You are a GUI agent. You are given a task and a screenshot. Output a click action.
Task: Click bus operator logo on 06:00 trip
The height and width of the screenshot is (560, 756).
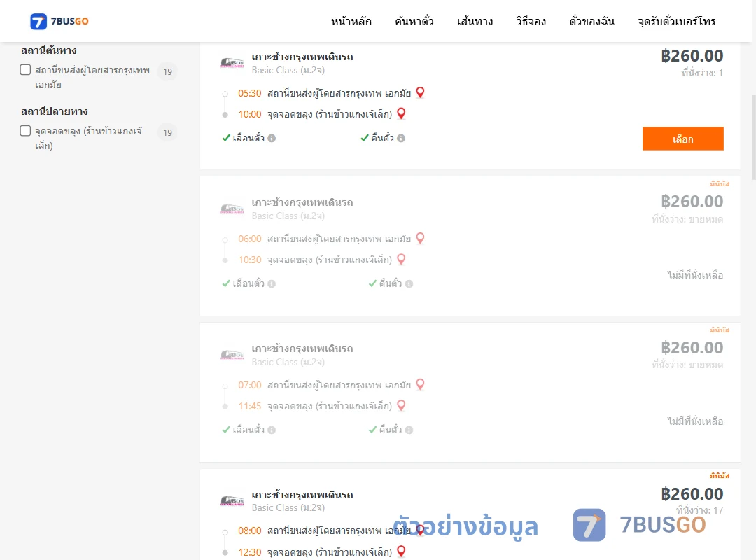232,209
